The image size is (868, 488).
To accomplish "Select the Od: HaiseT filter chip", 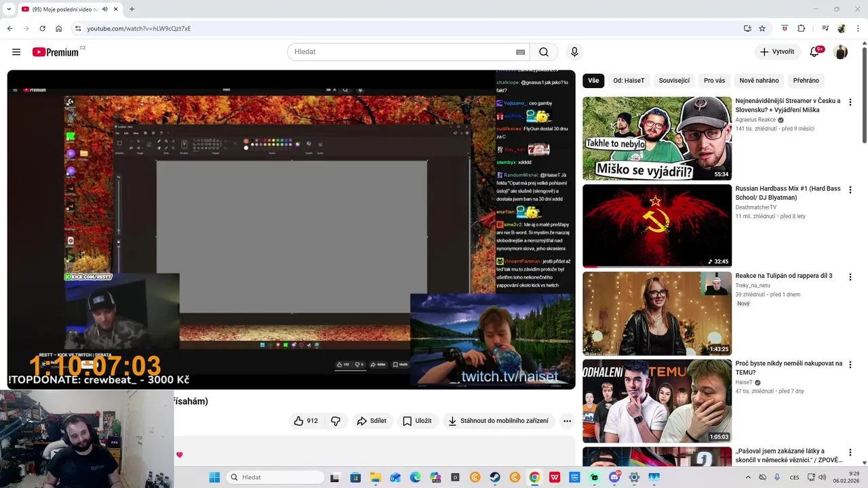I will point(629,81).
